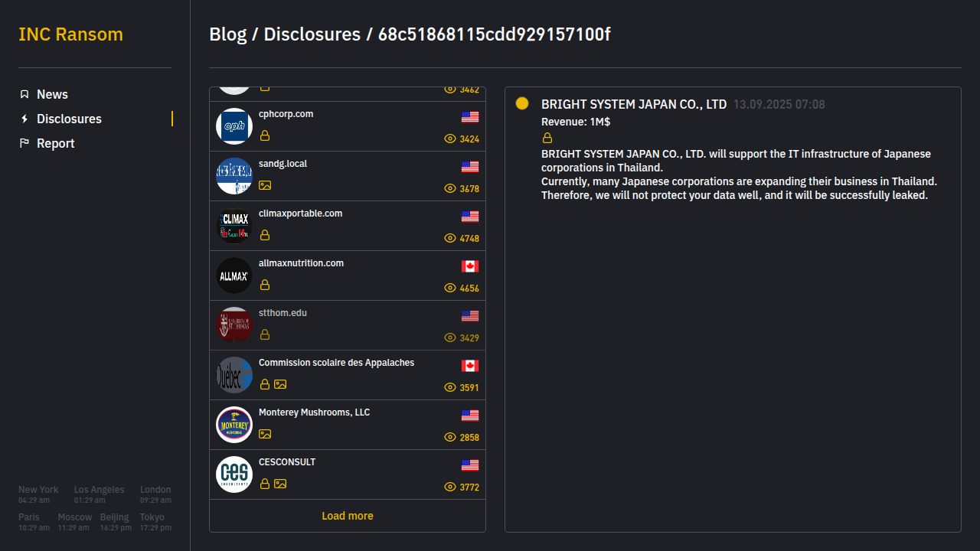Click the image icon under CESCONSULT
Viewport: 980px width, 551px height.
(280, 484)
